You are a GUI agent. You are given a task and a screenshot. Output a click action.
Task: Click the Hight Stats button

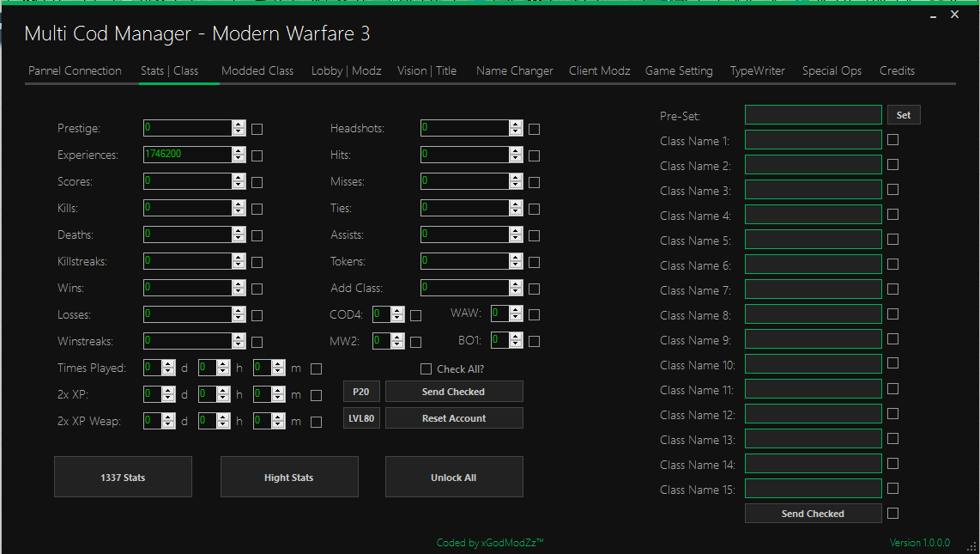[289, 477]
